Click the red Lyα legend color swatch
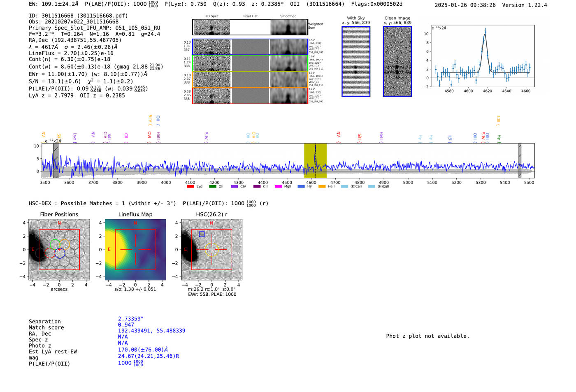Screen dimensions: 576x392 tap(190, 187)
